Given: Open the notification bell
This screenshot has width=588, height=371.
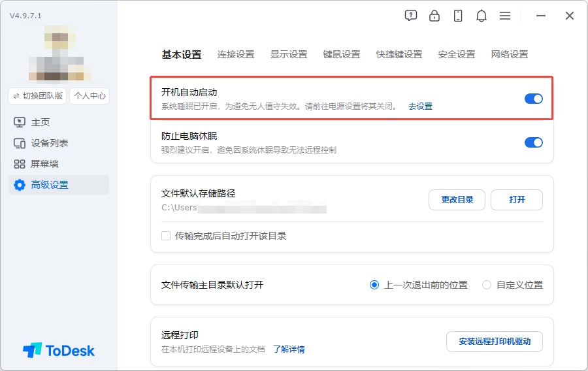Looking at the screenshot, I should 482,16.
